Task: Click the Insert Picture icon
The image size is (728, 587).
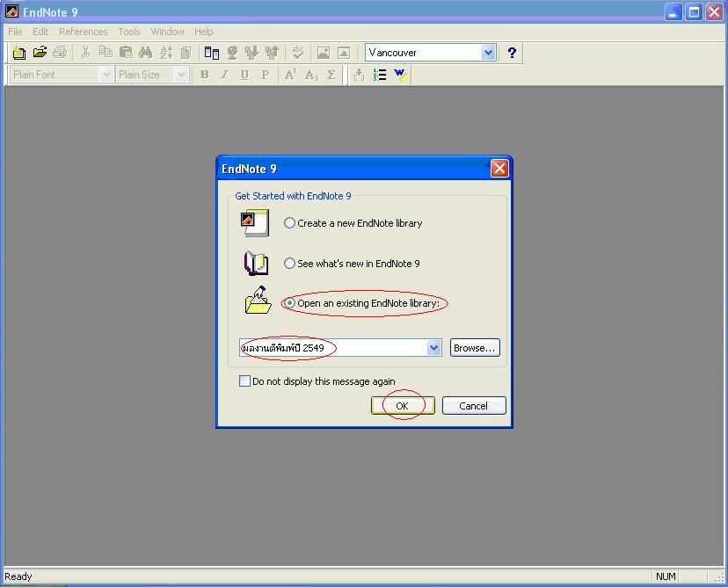Action: pos(324,53)
